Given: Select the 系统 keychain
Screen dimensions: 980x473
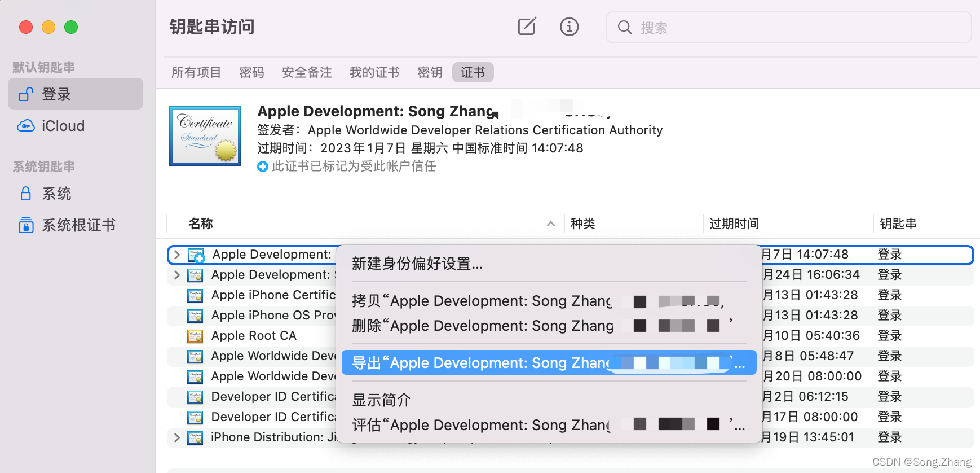Looking at the screenshot, I should point(76,194).
